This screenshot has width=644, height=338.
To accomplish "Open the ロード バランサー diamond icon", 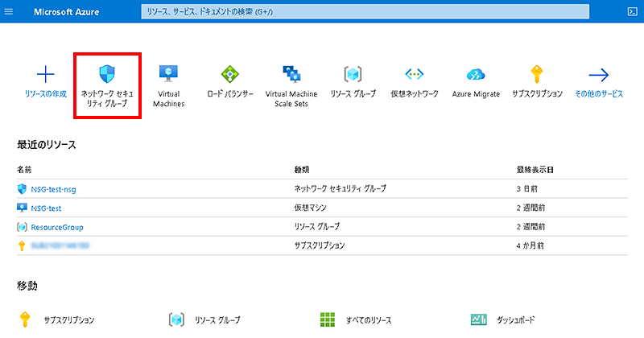I will [x=230, y=74].
